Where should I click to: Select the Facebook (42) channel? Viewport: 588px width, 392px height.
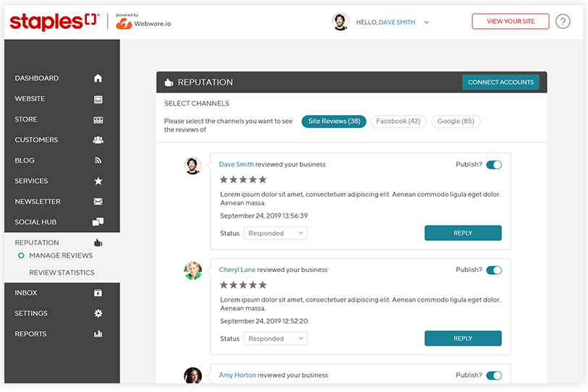coord(399,122)
